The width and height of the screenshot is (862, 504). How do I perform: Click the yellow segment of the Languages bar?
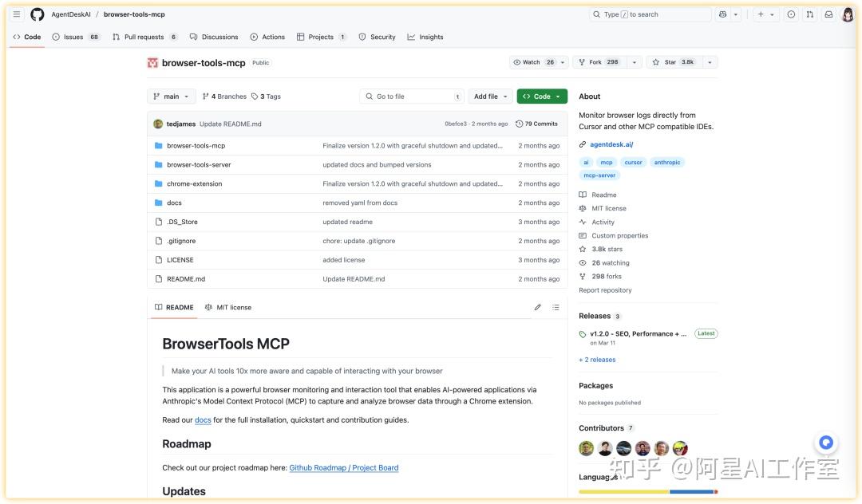(623, 492)
